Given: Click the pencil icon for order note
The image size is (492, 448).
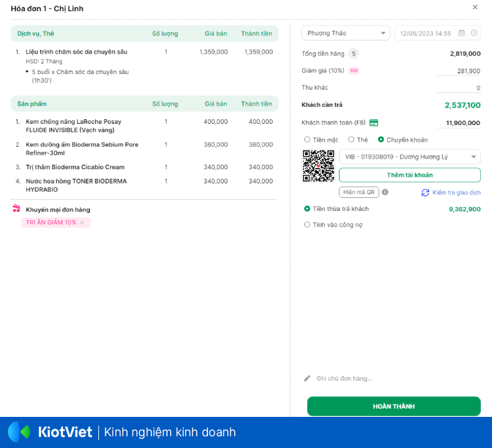Looking at the screenshot, I should point(307,378).
